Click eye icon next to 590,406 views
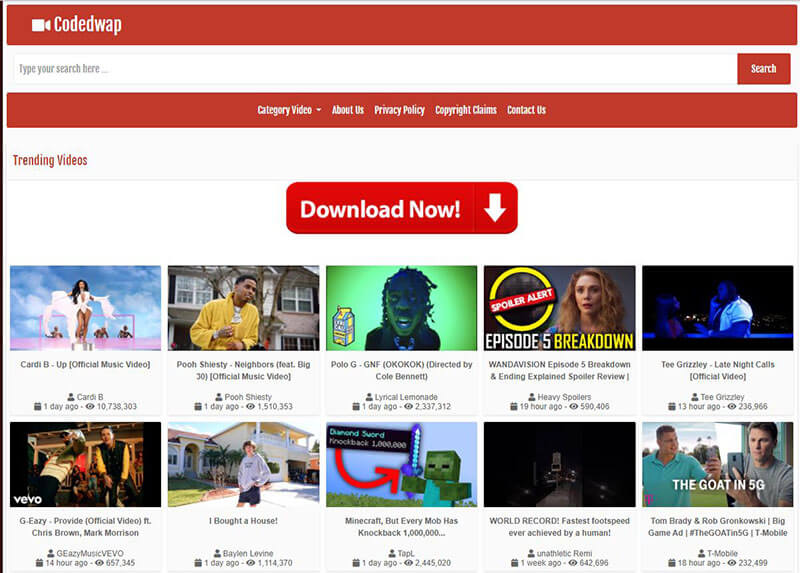Viewport: 800px width, 573px height. (x=574, y=407)
